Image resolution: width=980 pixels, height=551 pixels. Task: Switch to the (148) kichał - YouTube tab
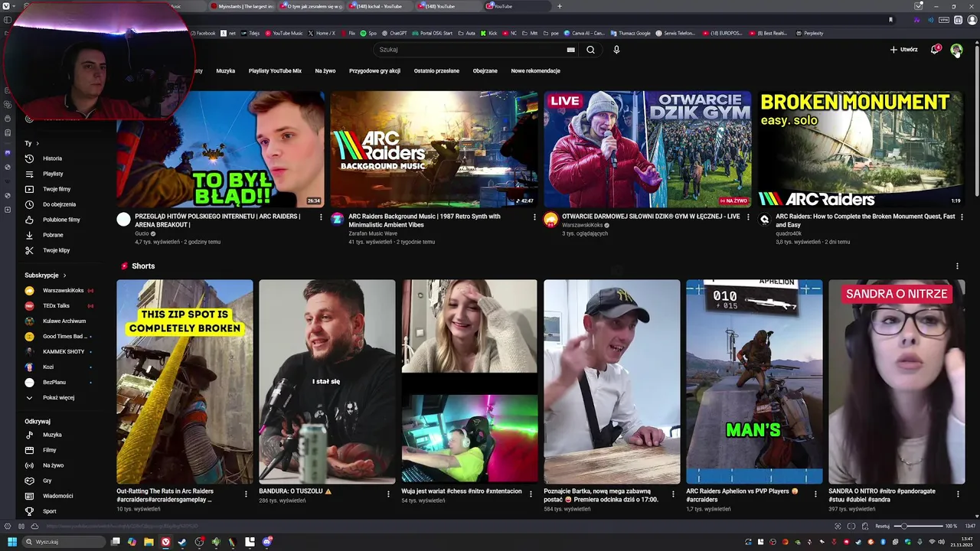point(379,6)
